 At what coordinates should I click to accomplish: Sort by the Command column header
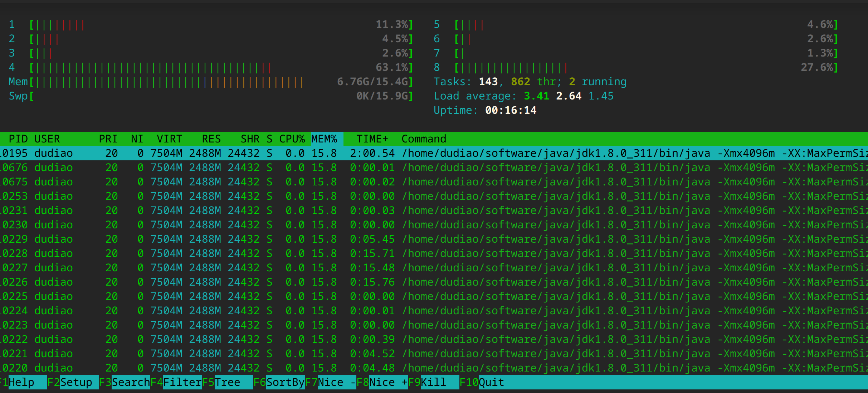424,139
